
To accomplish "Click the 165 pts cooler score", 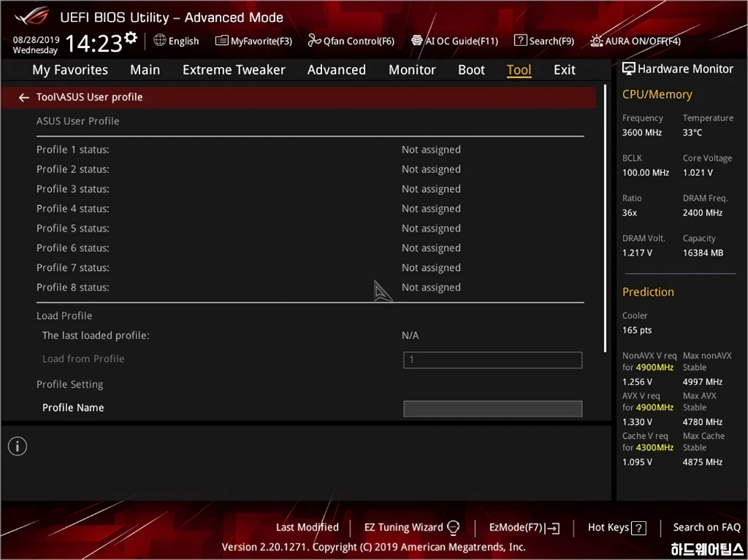I will pos(637,330).
